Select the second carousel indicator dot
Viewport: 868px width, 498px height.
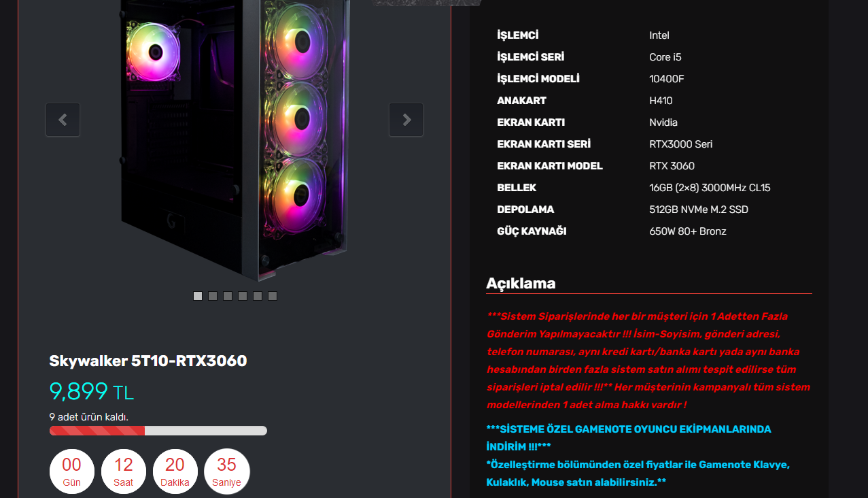[x=213, y=296]
